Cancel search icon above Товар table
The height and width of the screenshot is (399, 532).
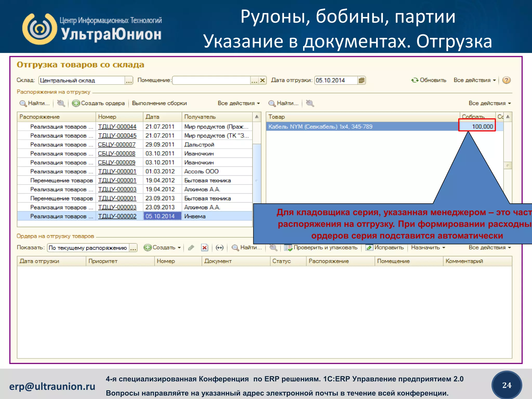click(310, 103)
